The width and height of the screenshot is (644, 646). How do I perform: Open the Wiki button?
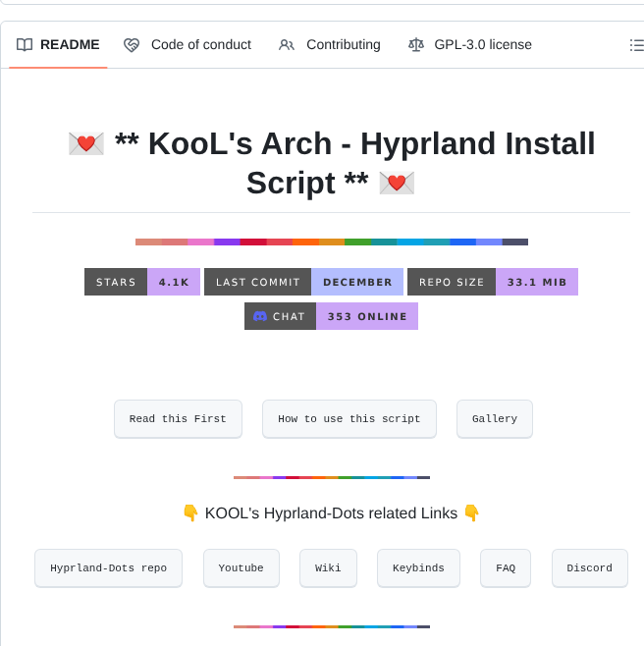(x=329, y=568)
